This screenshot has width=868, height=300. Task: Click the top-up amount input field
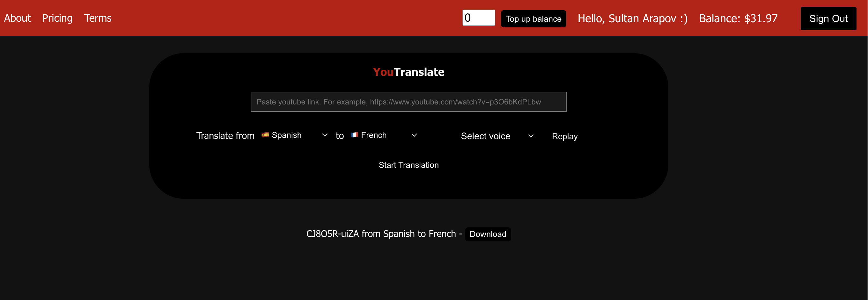click(478, 18)
